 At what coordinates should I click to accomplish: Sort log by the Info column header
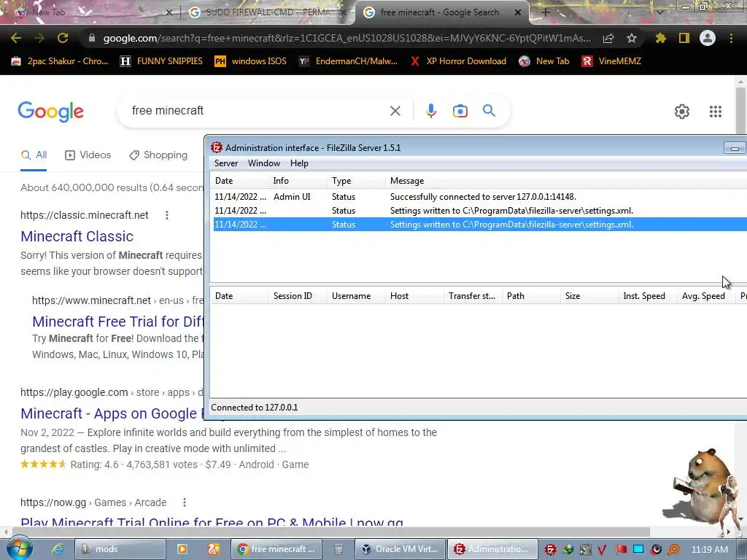point(298,181)
